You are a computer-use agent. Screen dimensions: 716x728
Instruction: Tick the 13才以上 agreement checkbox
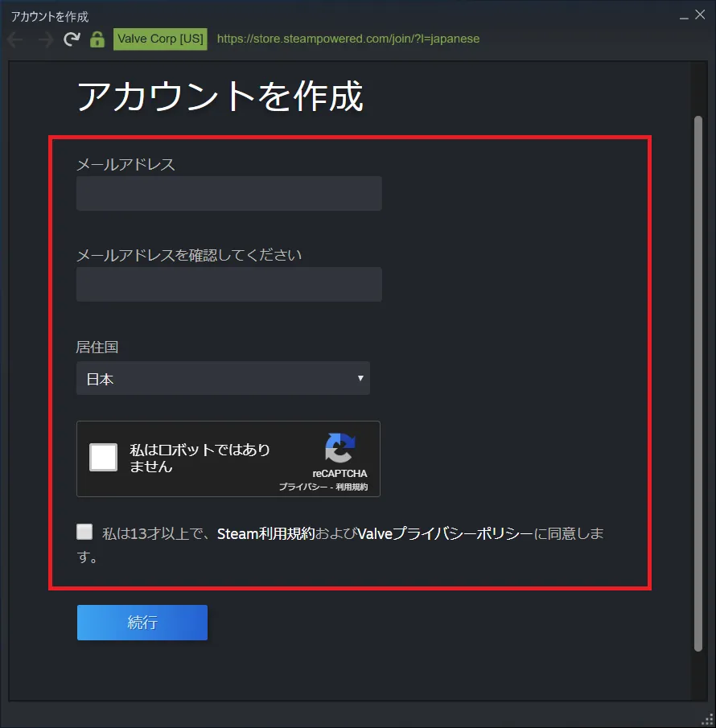point(84,532)
